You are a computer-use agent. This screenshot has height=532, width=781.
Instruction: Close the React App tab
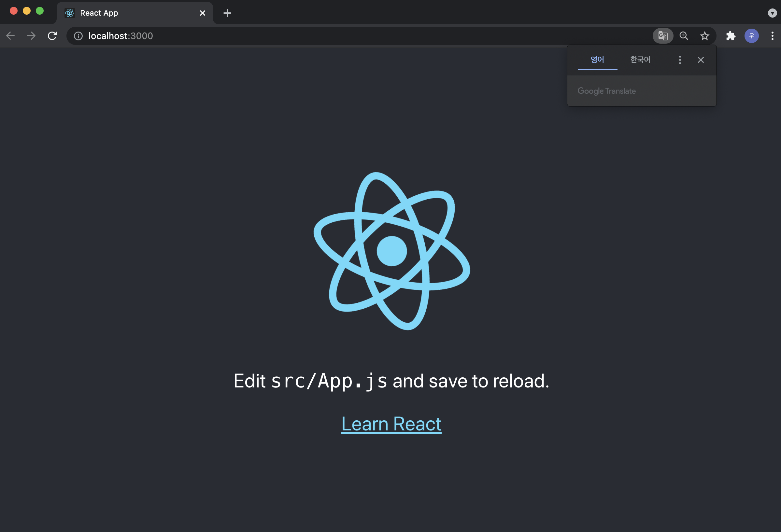coord(202,13)
